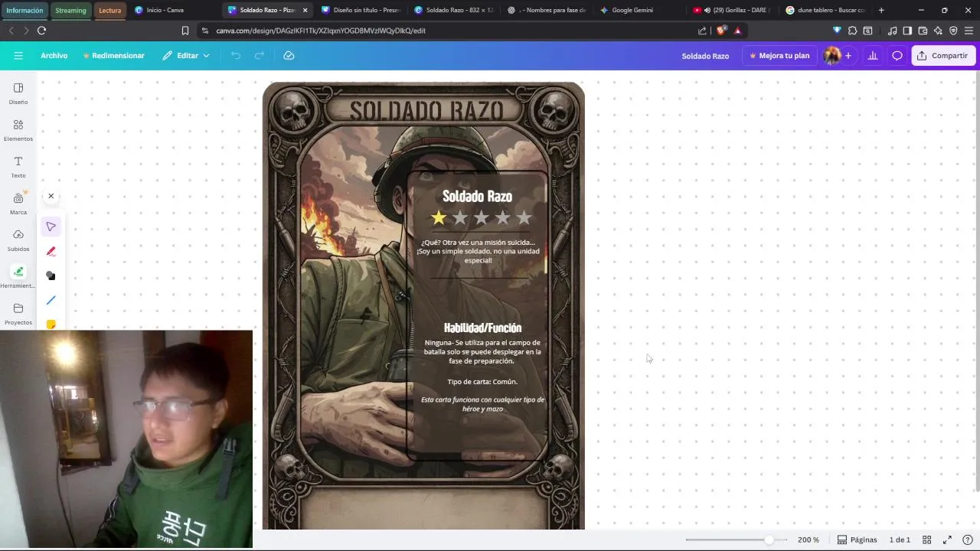Switch to dune tablero search tab
Screen dimensions: 980x551
[826, 10]
